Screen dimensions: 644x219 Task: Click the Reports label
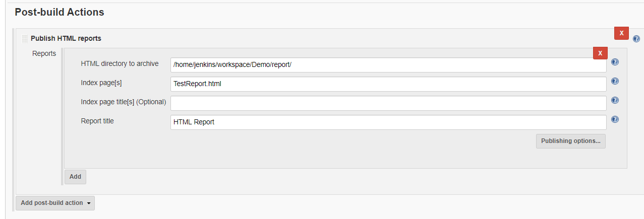click(x=44, y=53)
